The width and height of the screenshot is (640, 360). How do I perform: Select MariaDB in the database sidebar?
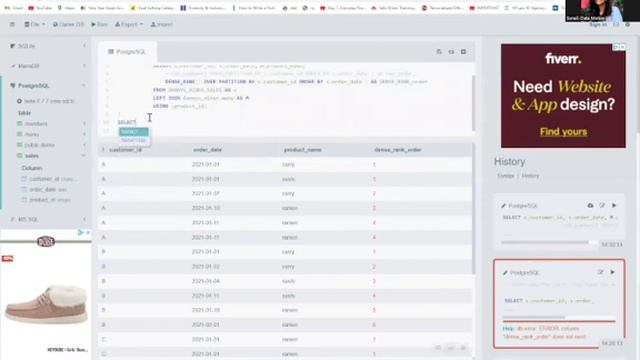point(28,66)
